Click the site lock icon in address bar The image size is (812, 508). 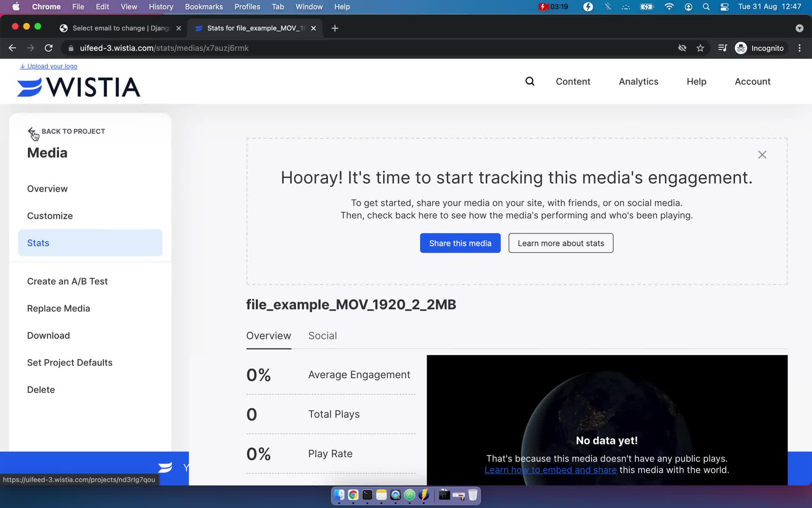click(x=71, y=48)
